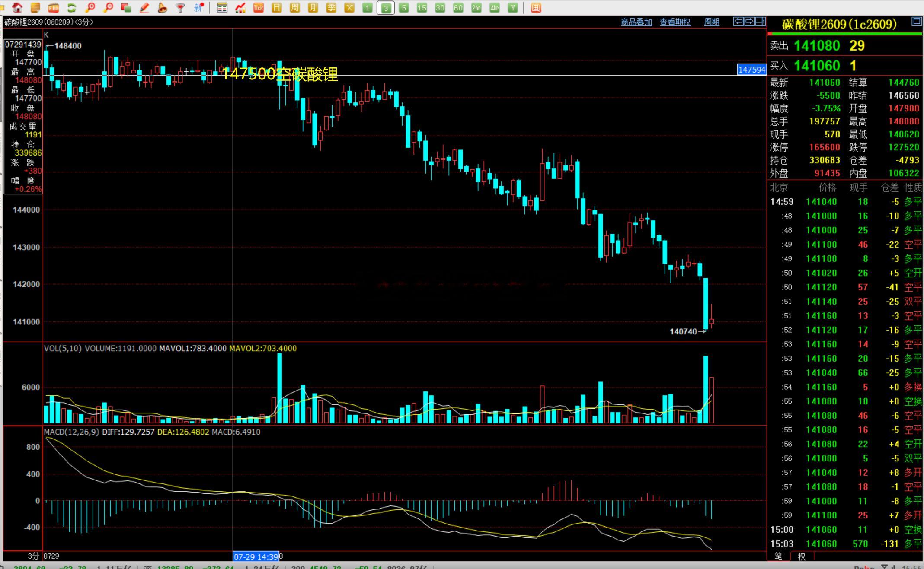
Task: Click the overlapping red-green windows icon
Action: point(126,7)
